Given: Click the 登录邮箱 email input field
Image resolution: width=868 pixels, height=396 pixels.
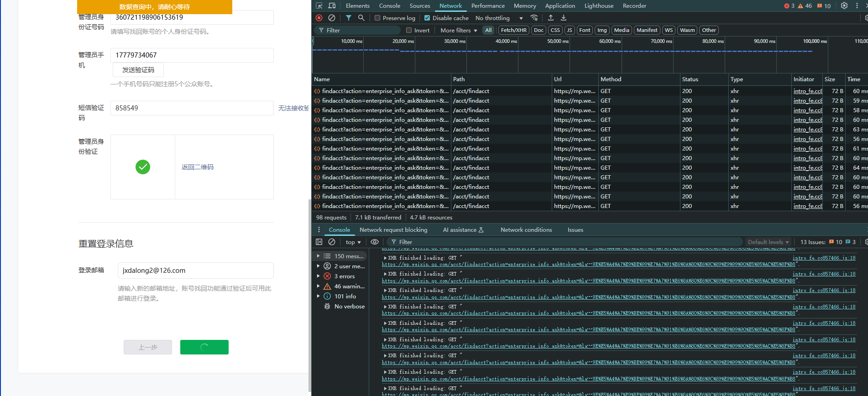Looking at the screenshot, I should tap(196, 271).
